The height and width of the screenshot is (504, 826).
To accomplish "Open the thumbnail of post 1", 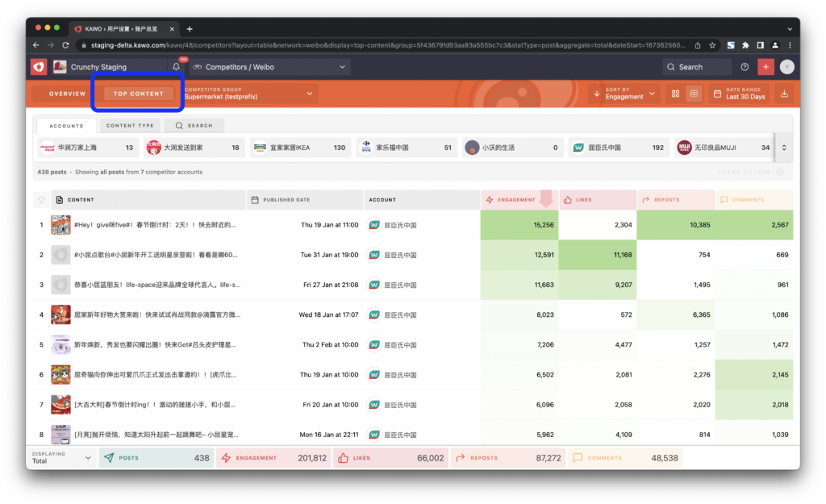I will click(60, 225).
